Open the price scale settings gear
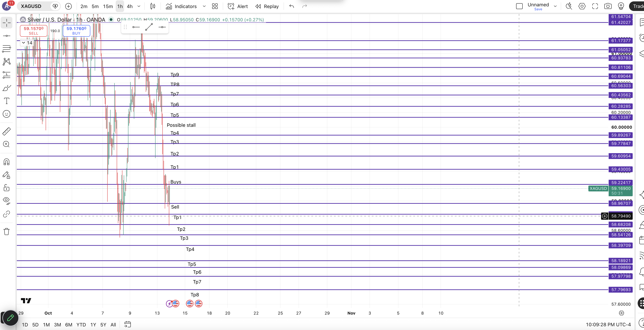This screenshot has height=330, width=644. (622, 313)
